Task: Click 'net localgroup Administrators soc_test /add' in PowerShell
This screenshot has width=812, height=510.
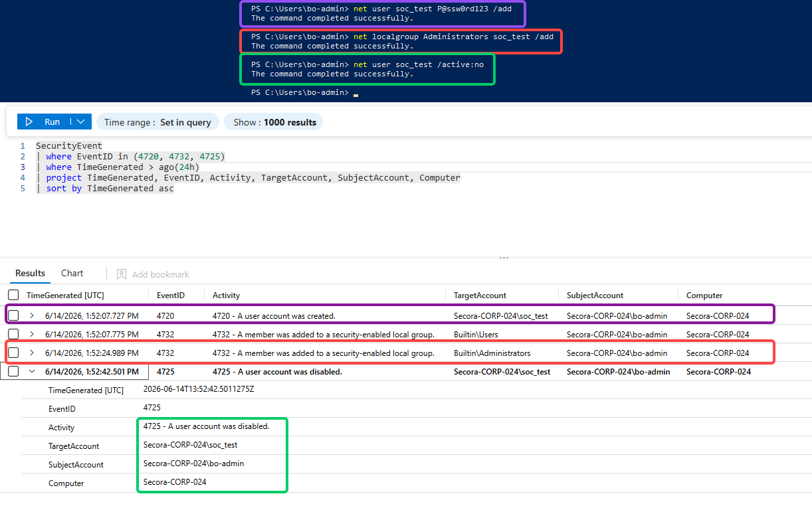Action: coord(453,37)
